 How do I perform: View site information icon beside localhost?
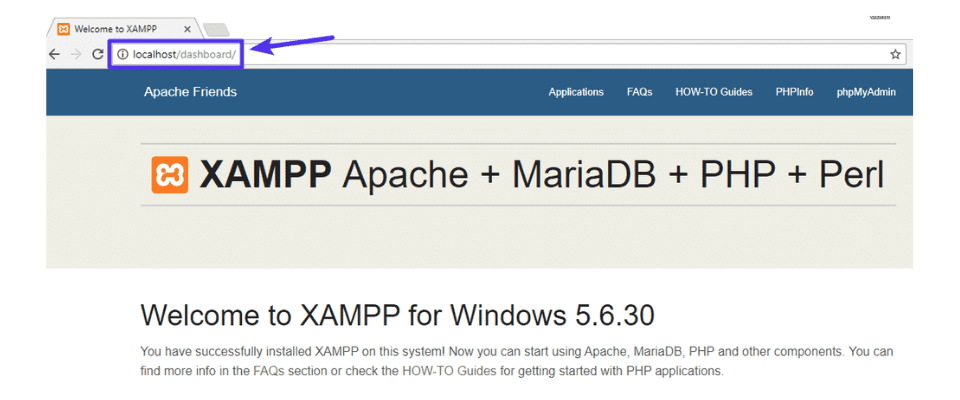click(122, 54)
